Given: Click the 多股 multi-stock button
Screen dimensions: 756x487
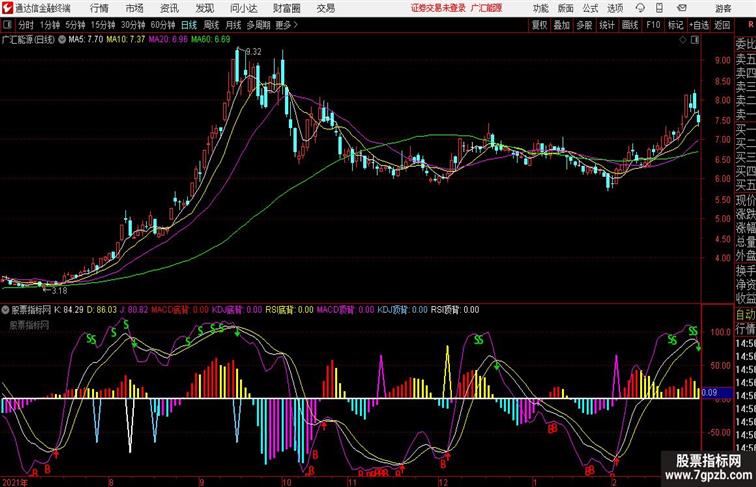Looking at the screenshot, I should pyautogui.click(x=584, y=25).
